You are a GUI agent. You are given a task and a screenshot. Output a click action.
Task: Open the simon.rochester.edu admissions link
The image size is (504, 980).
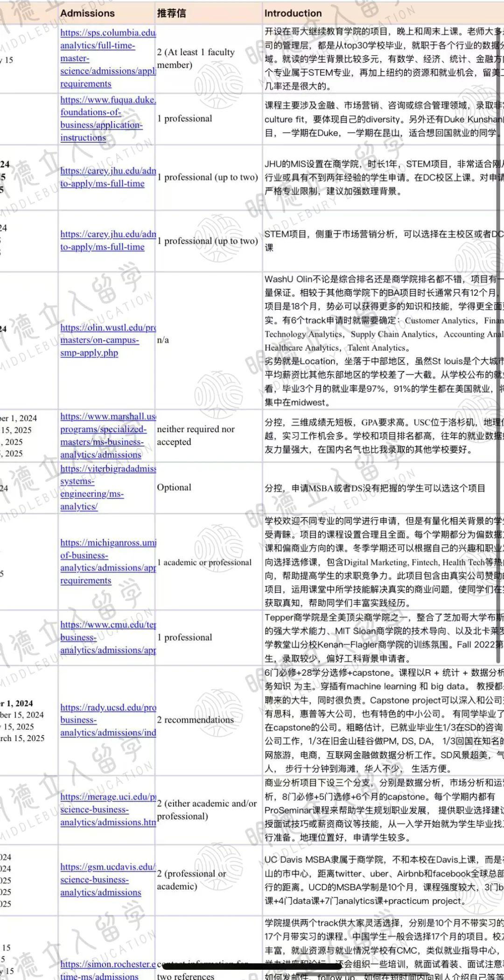[108, 970]
